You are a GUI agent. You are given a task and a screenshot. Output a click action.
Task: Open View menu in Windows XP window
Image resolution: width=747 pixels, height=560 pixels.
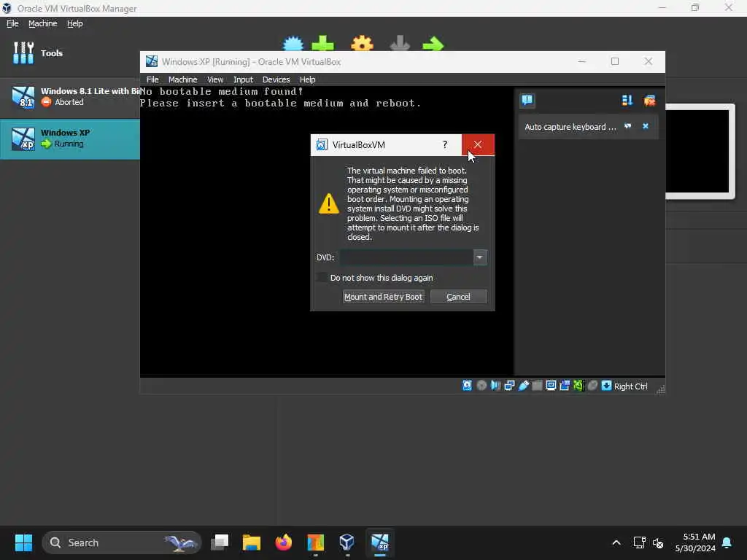click(215, 79)
